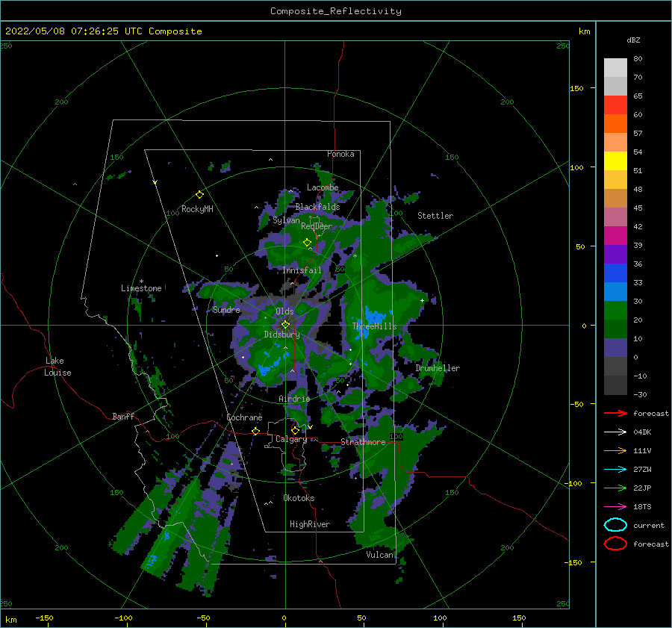The height and width of the screenshot is (628, 672).
Task: Click the red 65 dBZ color swatch
Action: pyautogui.click(x=615, y=105)
